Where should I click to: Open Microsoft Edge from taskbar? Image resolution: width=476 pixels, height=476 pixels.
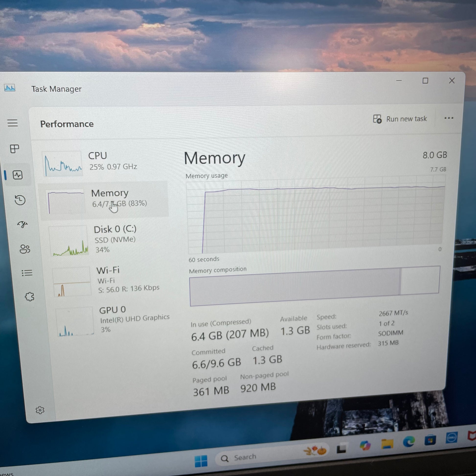(409, 442)
